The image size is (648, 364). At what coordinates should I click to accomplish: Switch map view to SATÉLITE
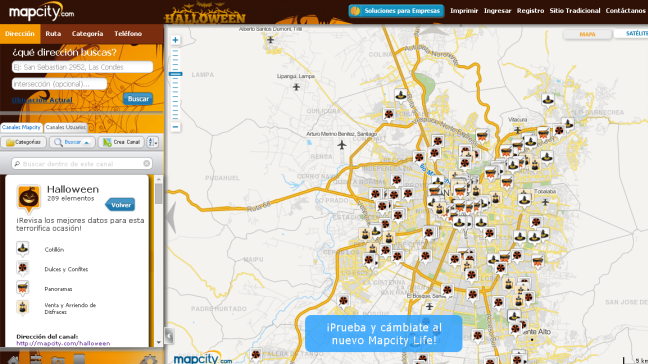click(632, 33)
